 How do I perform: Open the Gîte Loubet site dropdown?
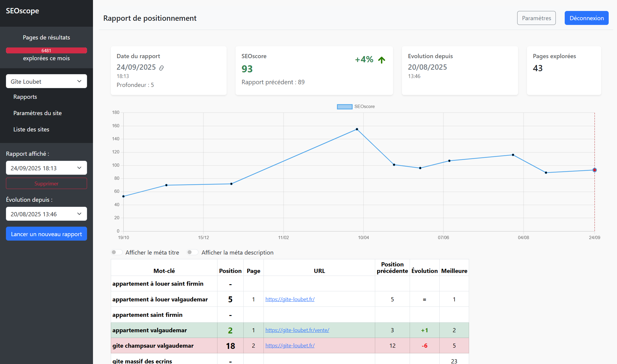[46, 81]
